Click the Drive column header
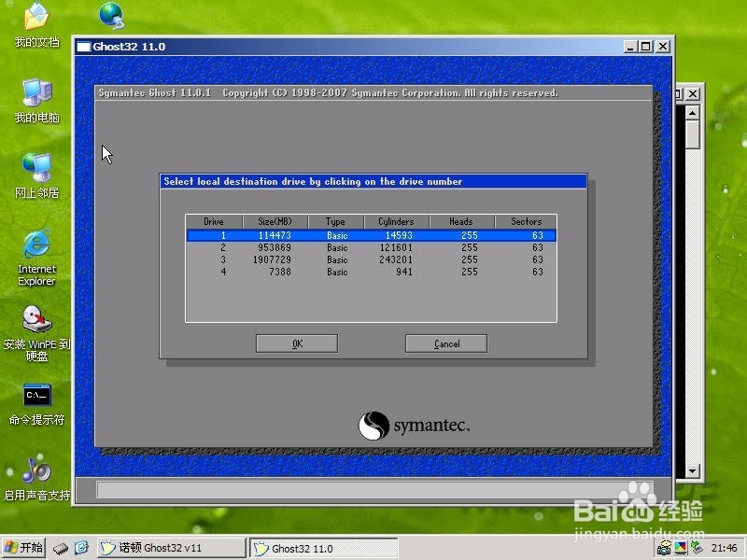The width and height of the screenshot is (747, 560). coord(214,221)
